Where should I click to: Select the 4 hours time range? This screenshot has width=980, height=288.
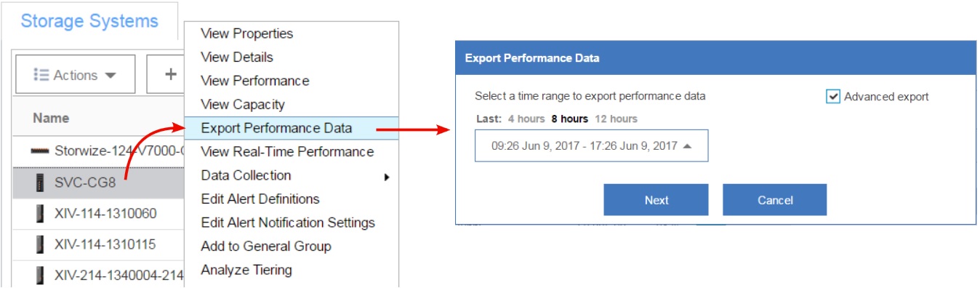coord(526,119)
